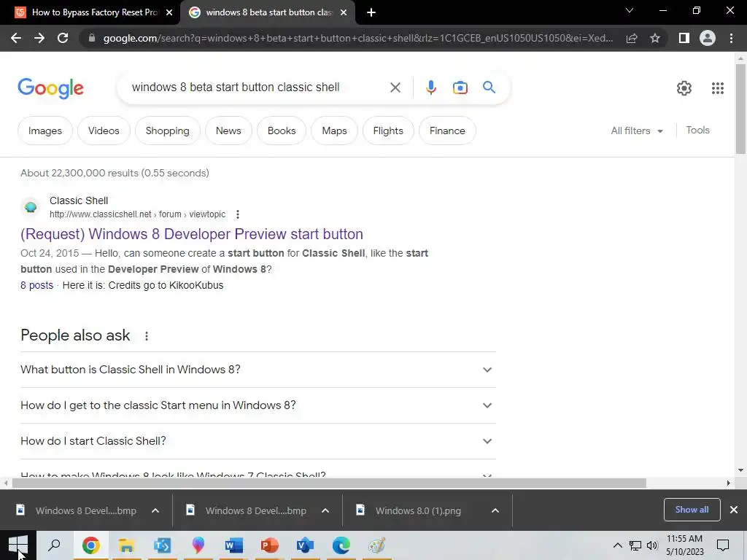Filter results by Videos
747x560 pixels.
click(104, 131)
